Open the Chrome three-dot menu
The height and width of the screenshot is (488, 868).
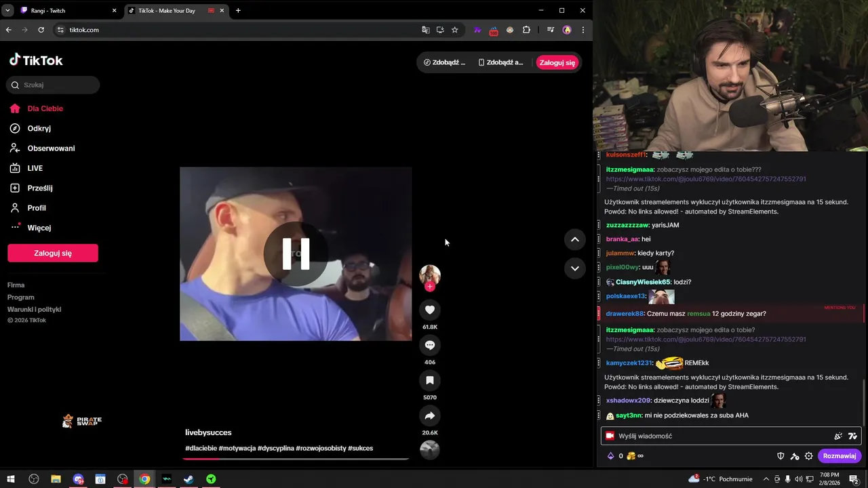point(583,30)
